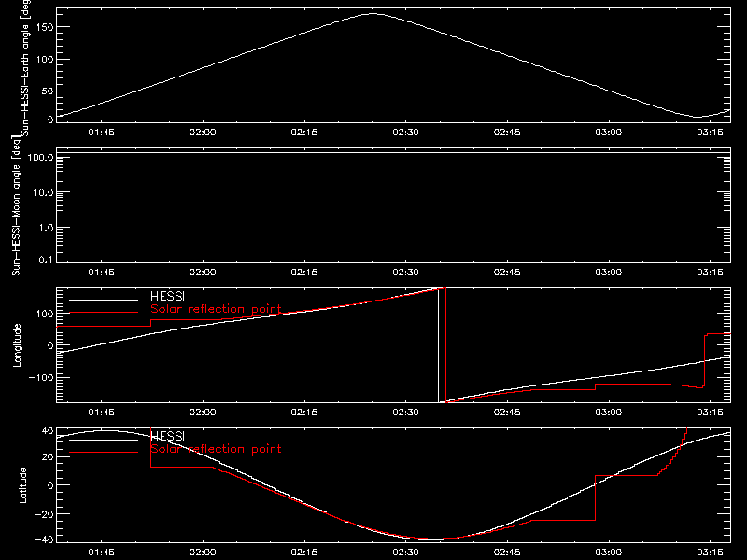Click the -40 tick label on Latitude axis
This screenshot has height=560, width=747.
(x=44, y=540)
